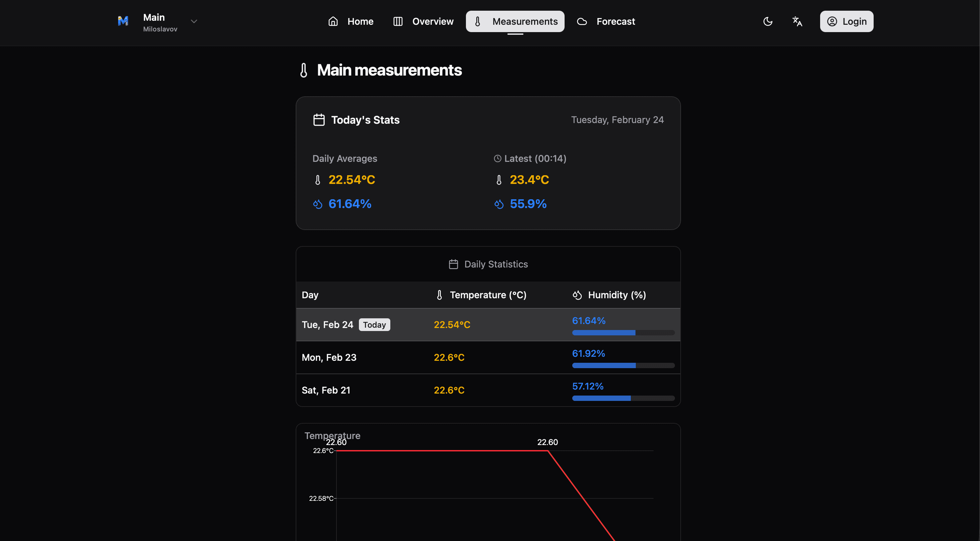Click the droplet icon next to 55.9%

499,204
